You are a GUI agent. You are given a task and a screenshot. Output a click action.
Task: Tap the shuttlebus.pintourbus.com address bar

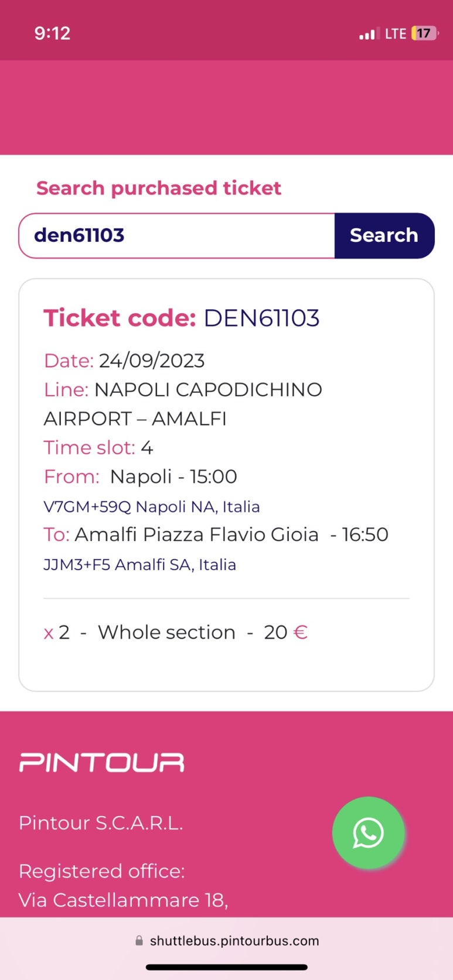226,941
